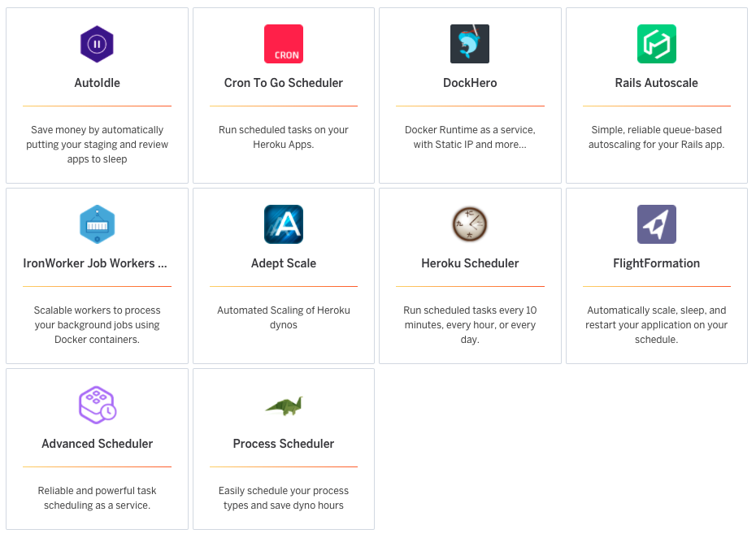
Task: Select the DockHero title text
Action: (470, 83)
